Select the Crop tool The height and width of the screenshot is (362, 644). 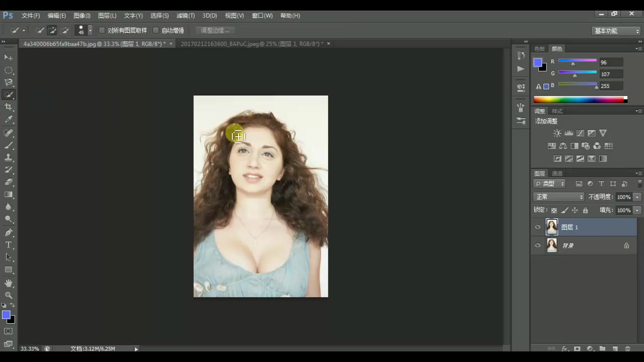point(9,107)
